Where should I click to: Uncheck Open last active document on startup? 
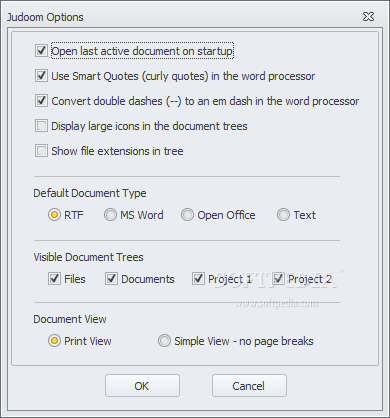41,51
